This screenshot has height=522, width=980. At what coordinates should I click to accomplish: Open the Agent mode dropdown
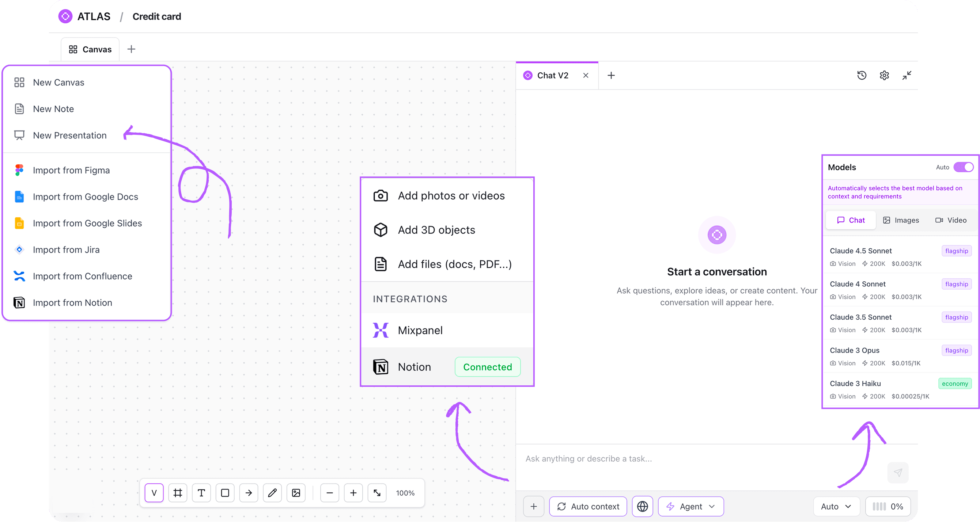(690, 506)
